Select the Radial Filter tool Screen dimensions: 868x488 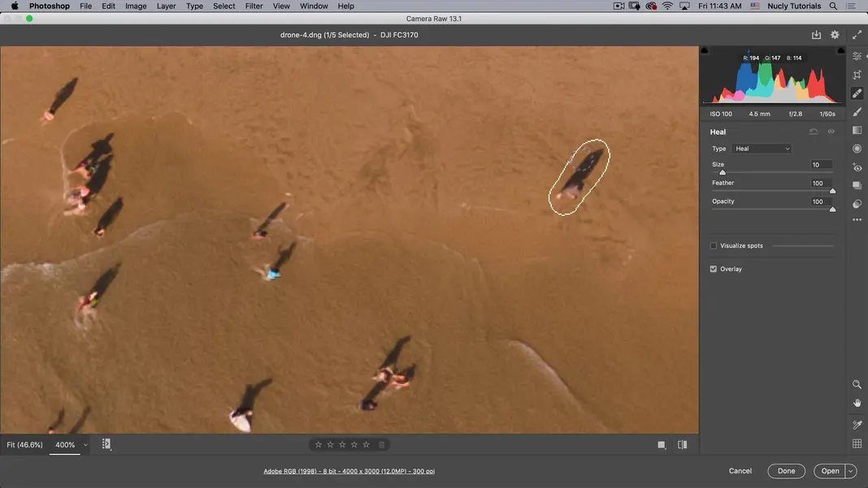857,149
